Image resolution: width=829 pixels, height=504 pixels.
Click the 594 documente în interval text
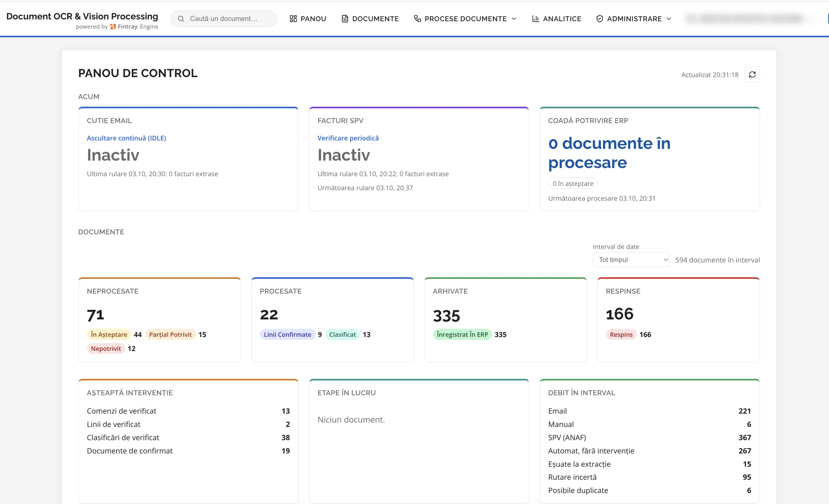click(x=717, y=260)
